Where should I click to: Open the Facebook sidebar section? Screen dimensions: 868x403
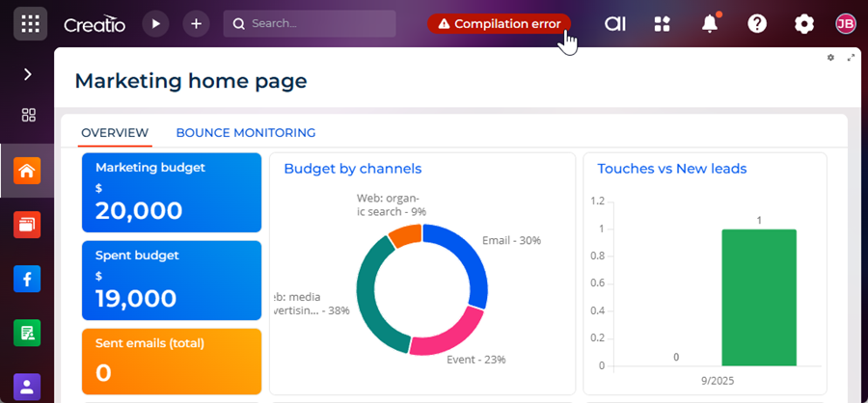pos(27,280)
